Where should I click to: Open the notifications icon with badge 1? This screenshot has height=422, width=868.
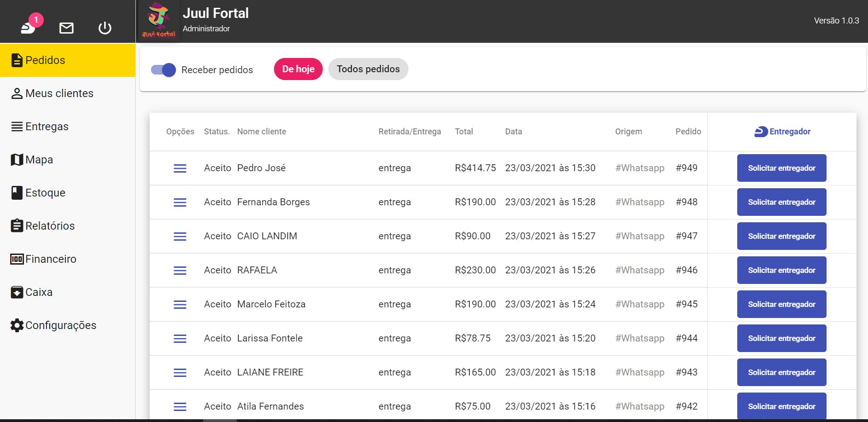click(x=29, y=29)
